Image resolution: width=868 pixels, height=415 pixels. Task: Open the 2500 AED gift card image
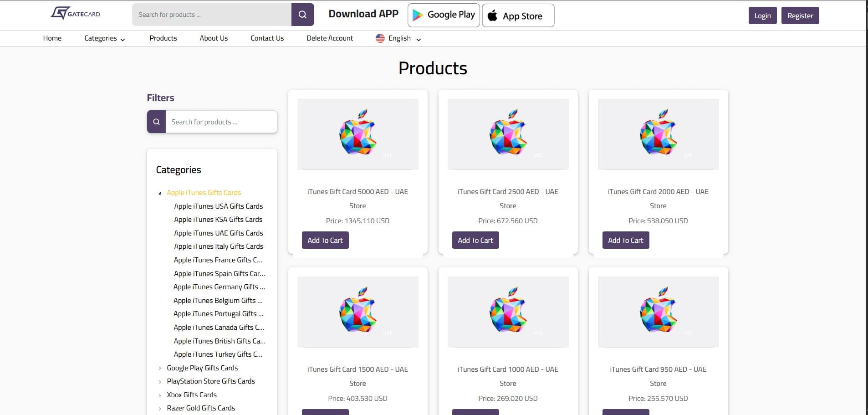(x=508, y=134)
